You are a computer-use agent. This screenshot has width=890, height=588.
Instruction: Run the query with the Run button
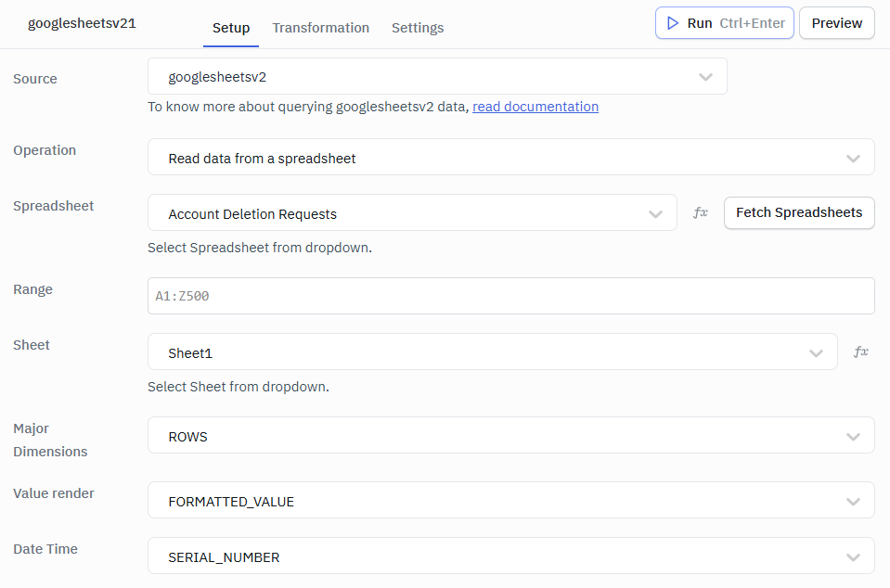click(x=724, y=22)
